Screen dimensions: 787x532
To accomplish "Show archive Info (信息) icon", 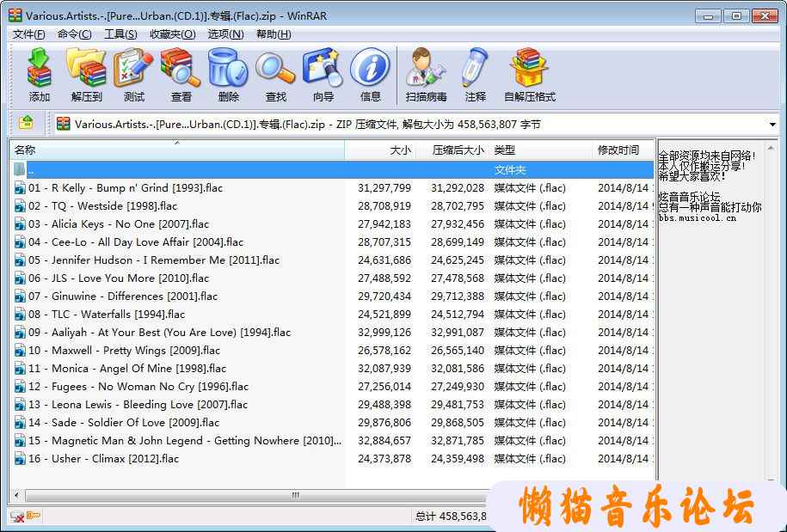I will point(370,68).
